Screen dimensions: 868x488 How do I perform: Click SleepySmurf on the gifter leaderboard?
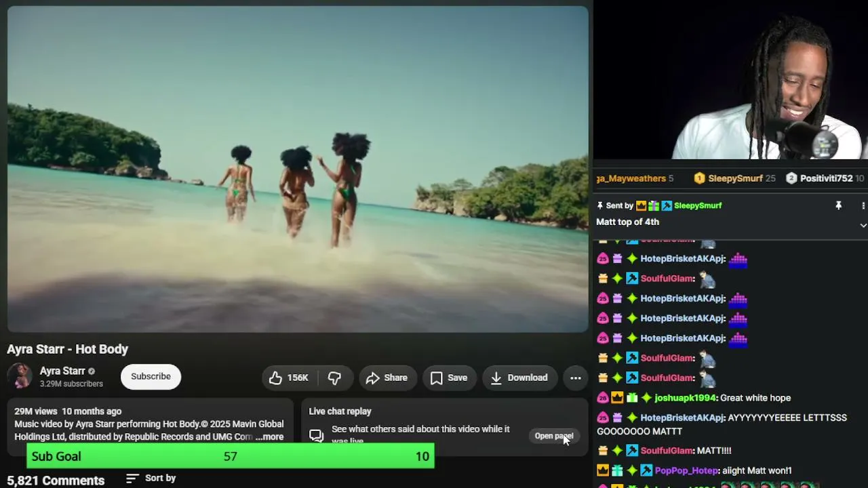pyautogui.click(x=735, y=178)
